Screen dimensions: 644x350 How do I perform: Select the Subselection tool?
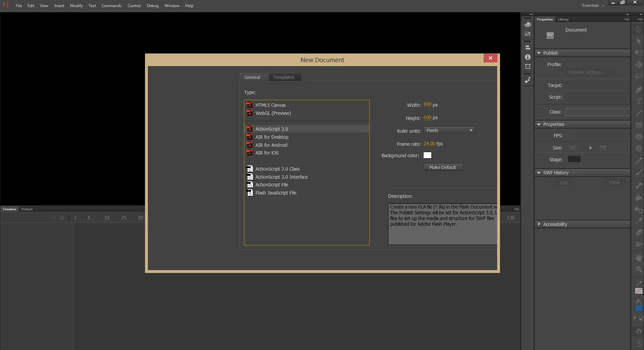coord(639,41)
